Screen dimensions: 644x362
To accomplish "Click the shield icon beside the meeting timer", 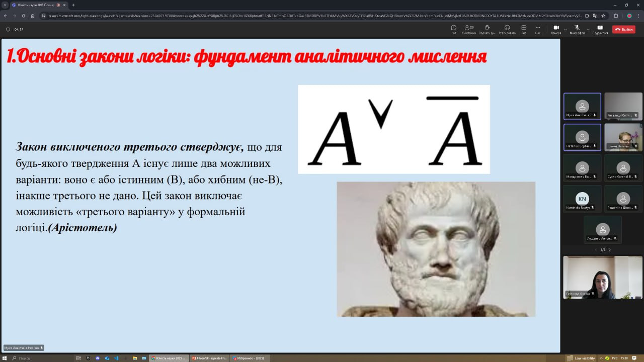I will click(x=8, y=29).
